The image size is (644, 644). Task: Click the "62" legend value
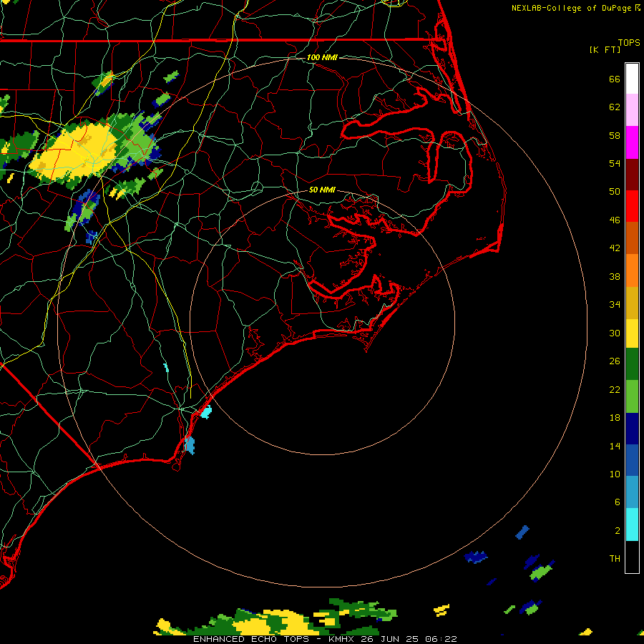(x=615, y=107)
